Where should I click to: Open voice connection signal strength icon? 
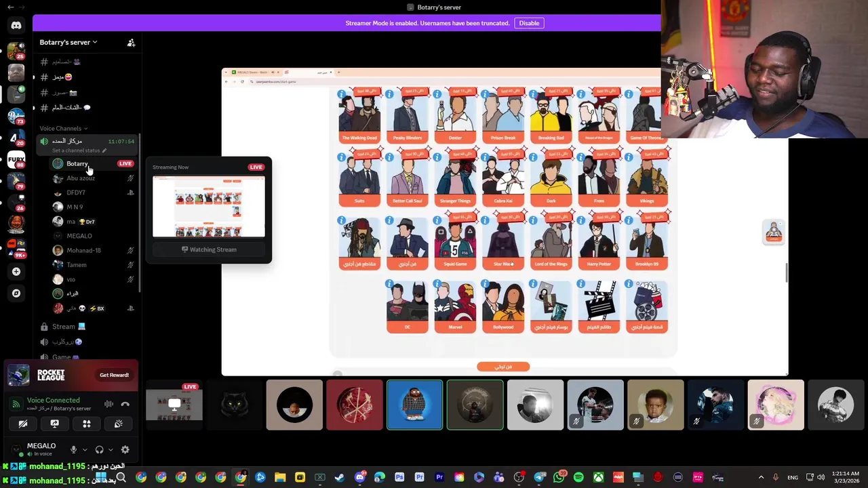tap(16, 404)
